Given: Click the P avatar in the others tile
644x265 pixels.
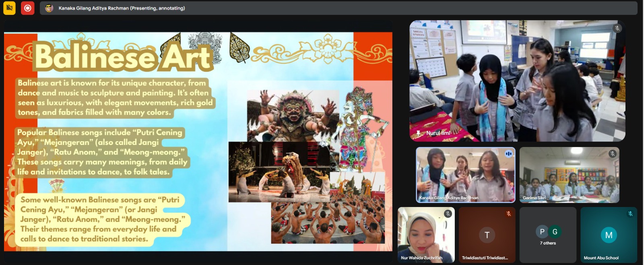Looking at the screenshot, I should tap(542, 232).
